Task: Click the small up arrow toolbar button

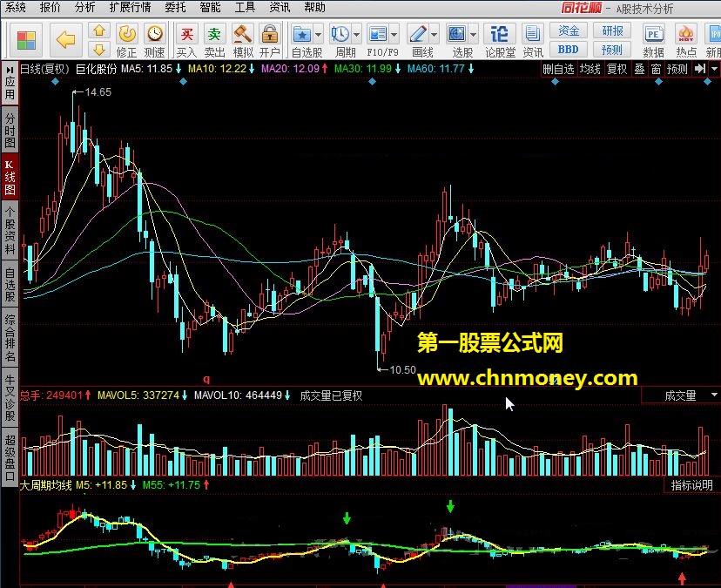Action: tap(99, 30)
